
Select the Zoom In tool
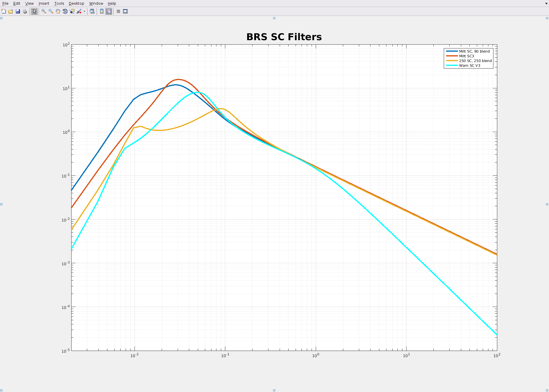[44, 11]
